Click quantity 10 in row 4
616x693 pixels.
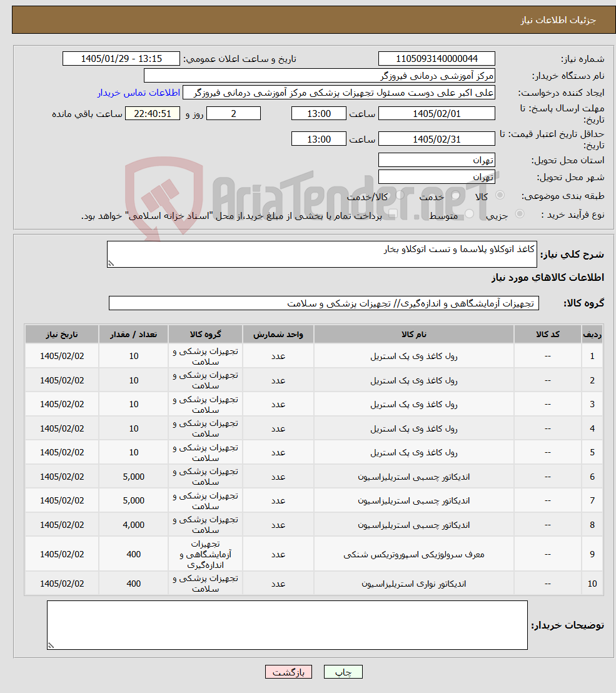133,428
